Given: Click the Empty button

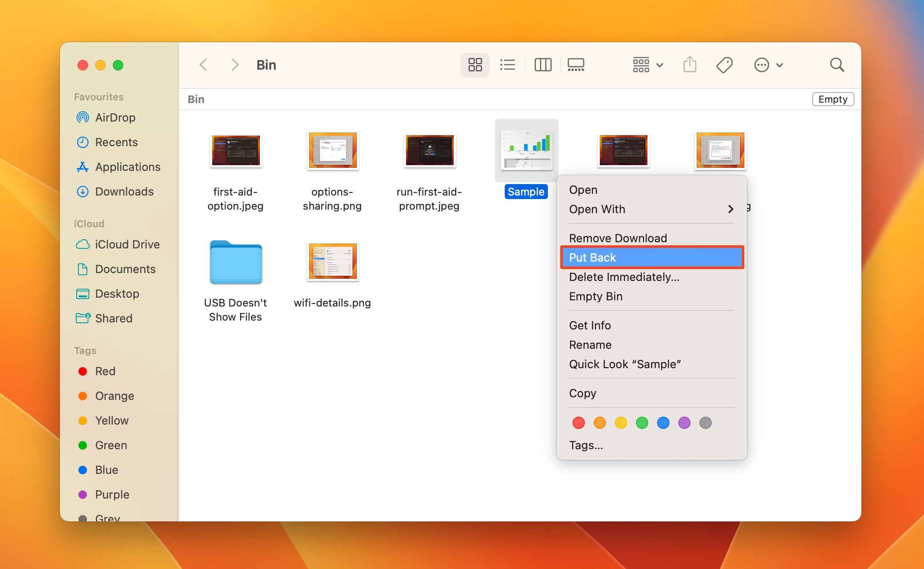Looking at the screenshot, I should pyautogui.click(x=833, y=100).
